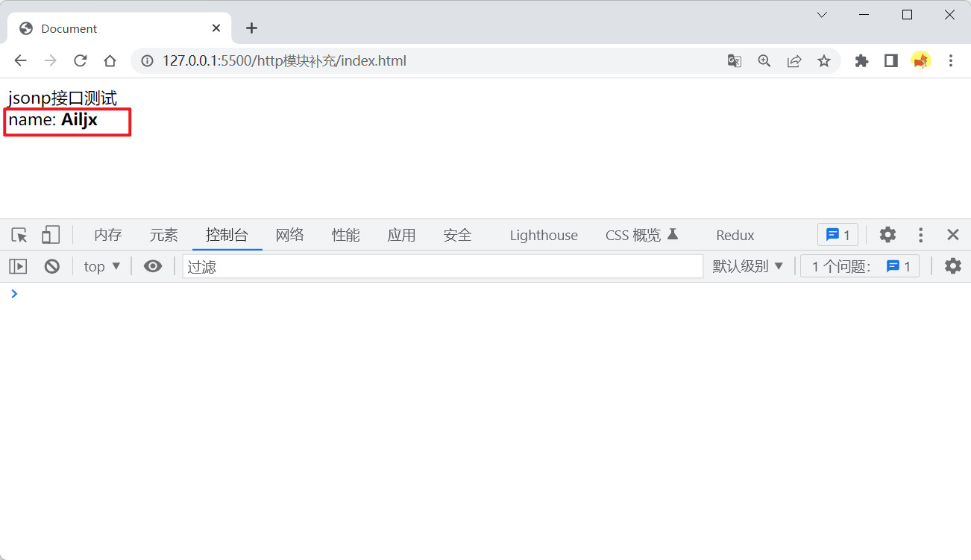
Task: Open the extensions puzzle icon
Action: tap(861, 61)
